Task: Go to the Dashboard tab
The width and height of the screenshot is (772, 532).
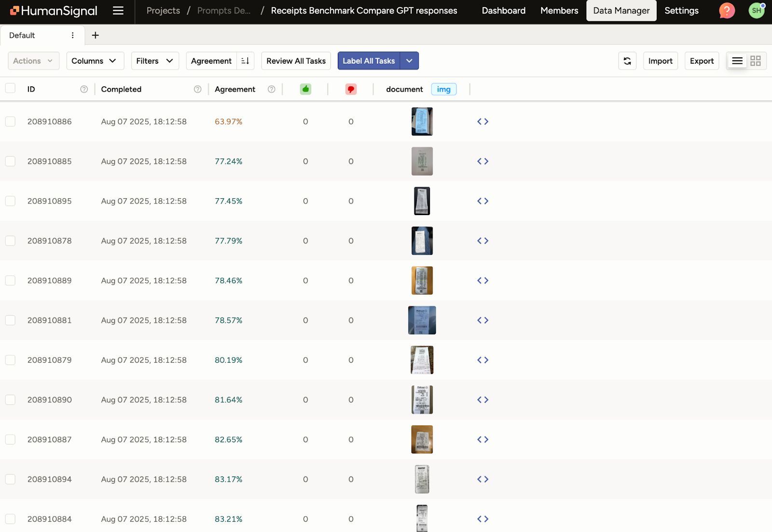Action: point(503,11)
